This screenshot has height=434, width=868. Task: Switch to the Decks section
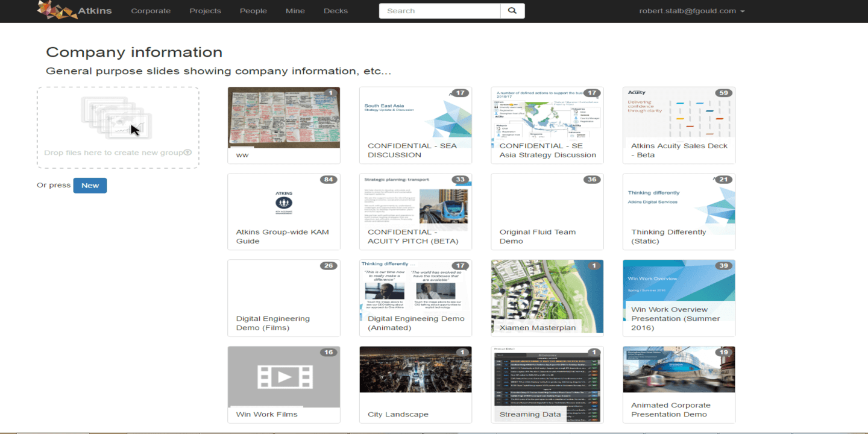335,11
